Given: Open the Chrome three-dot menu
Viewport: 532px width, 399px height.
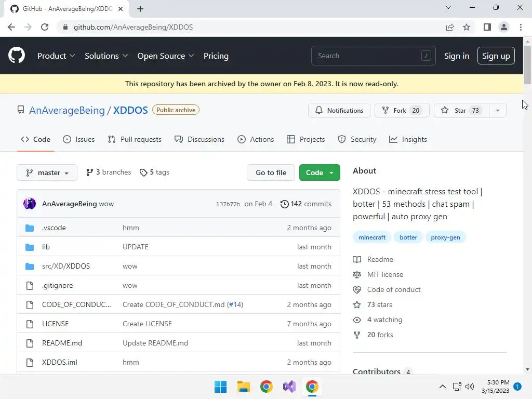Looking at the screenshot, I should pos(521,27).
